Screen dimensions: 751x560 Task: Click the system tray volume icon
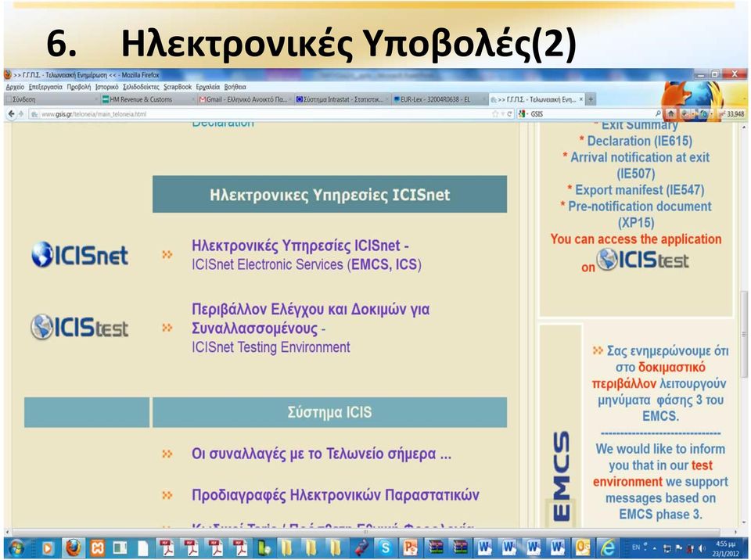pyautogui.click(x=702, y=548)
